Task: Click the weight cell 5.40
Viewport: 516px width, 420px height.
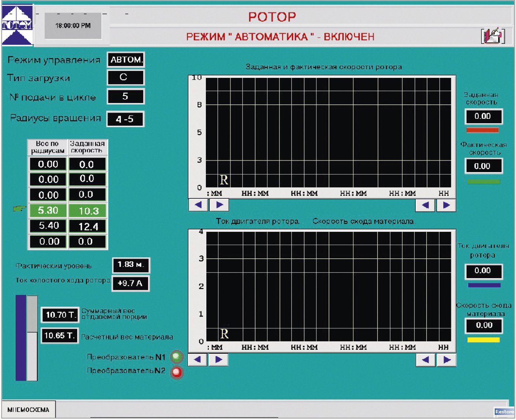Action: [x=48, y=226]
